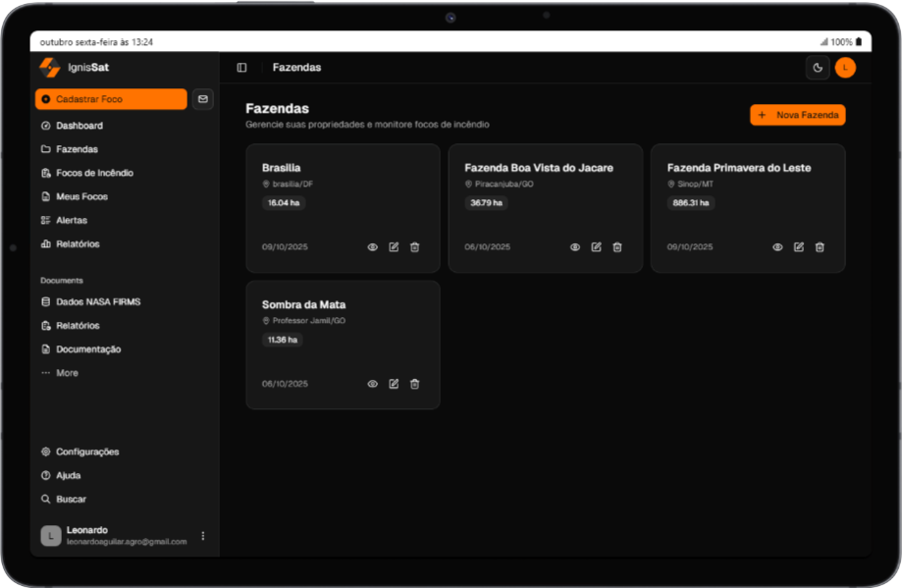The width and height of the screenshot is (902, 588).
Task: Delete the Fazenda Boa Vista do Jacare
Action: point(617,247)
